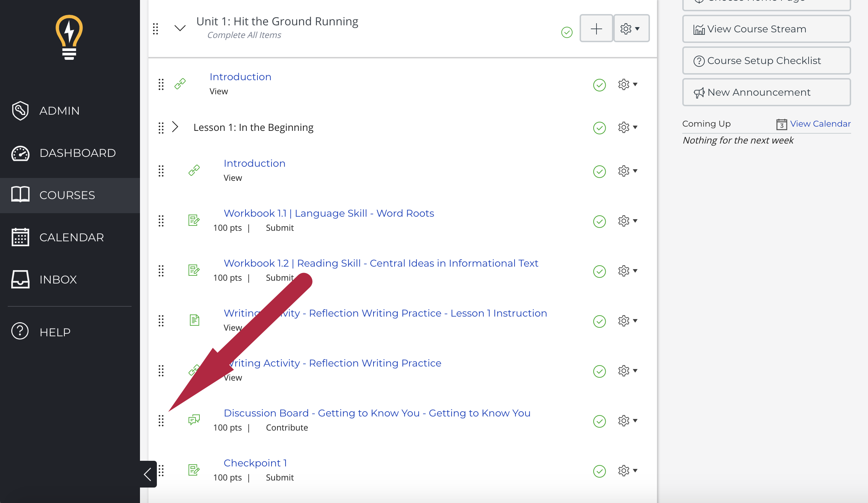868x503 pixels.
Task: Expand Lesson 1: In the Beginning
Action: 175,127
